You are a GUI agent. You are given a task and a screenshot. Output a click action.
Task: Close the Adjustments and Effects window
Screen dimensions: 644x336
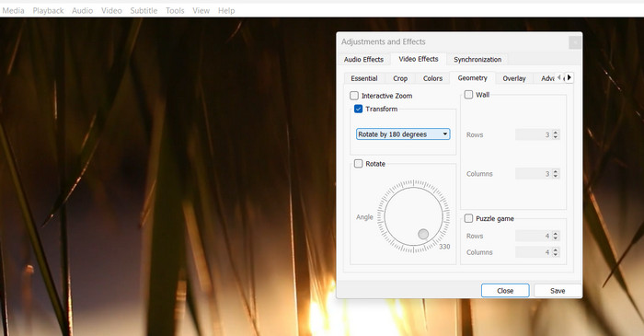click(575, 42)
